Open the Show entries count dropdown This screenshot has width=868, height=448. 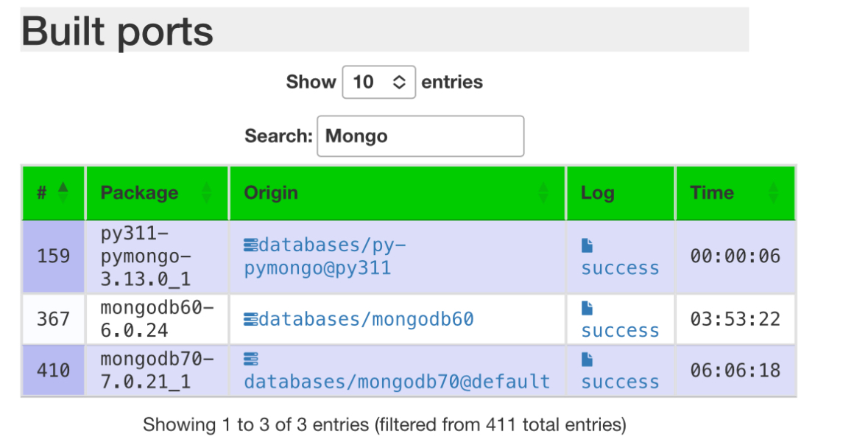378,82
